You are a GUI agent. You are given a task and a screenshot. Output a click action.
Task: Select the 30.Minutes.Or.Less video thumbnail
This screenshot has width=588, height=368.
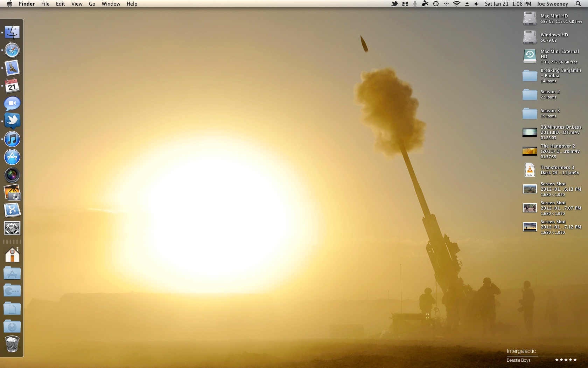pos(530,132)
